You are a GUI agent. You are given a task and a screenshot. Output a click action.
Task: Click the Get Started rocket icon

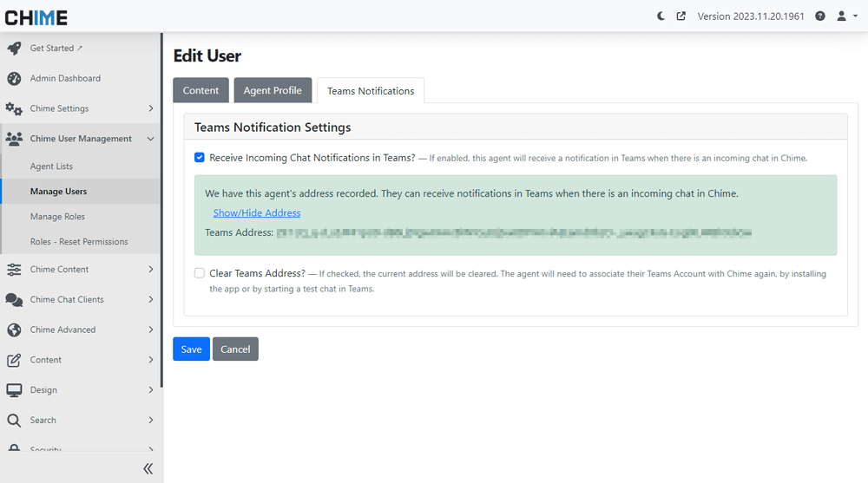coord(15,49)
